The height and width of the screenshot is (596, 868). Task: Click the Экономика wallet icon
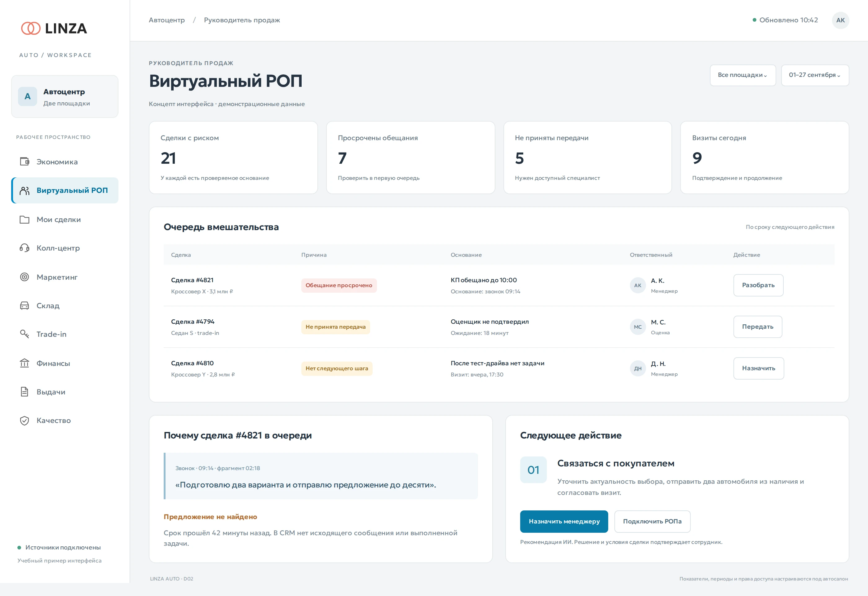pos(24,162)
